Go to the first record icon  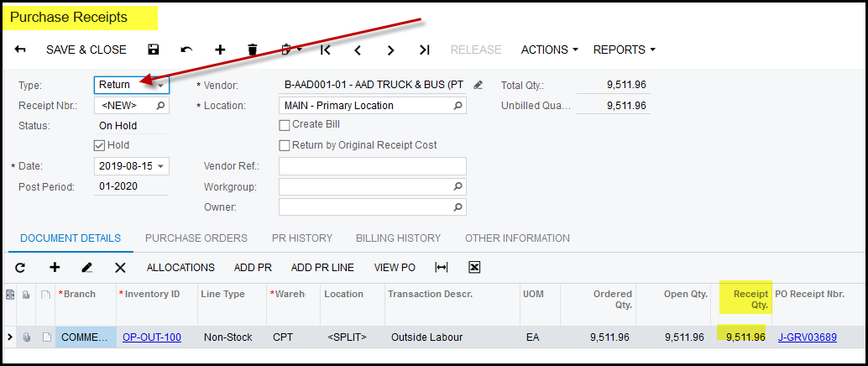tap(326, 50)
